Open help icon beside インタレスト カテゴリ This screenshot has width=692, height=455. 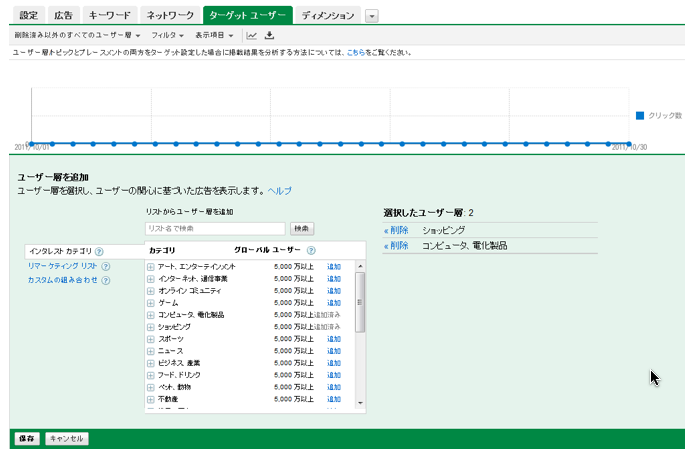[99, 252]
